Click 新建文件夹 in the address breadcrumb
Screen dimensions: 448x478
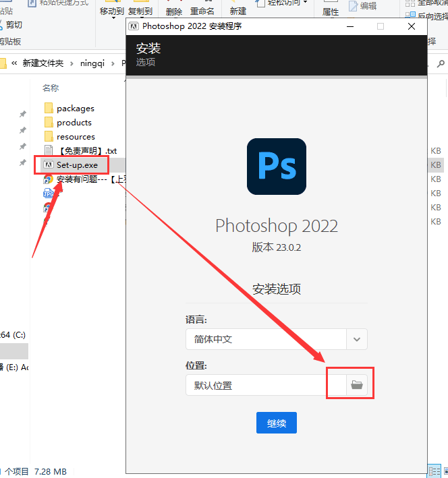coord(43,63)
